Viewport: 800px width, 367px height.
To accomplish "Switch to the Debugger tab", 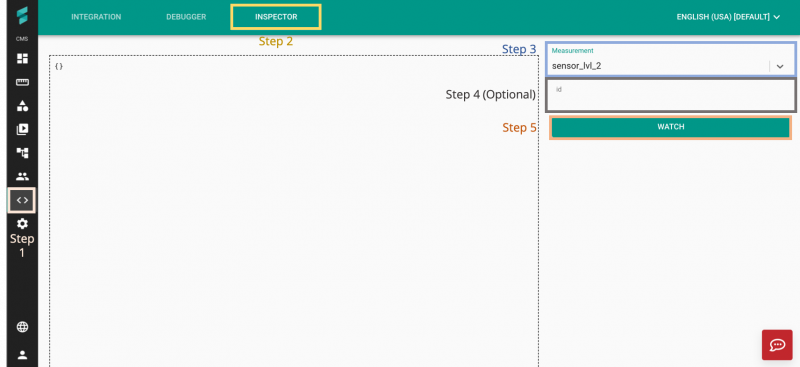I will [186, 17].
